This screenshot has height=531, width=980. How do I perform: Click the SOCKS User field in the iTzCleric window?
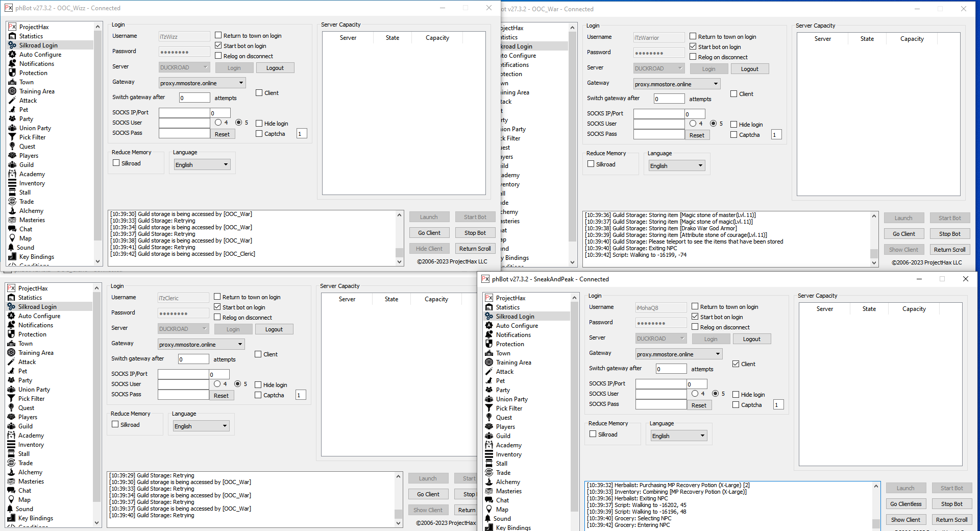183,384
